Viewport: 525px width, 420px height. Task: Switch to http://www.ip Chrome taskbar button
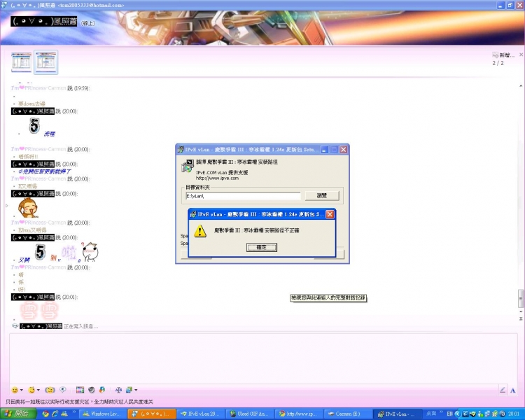point(299,414)
